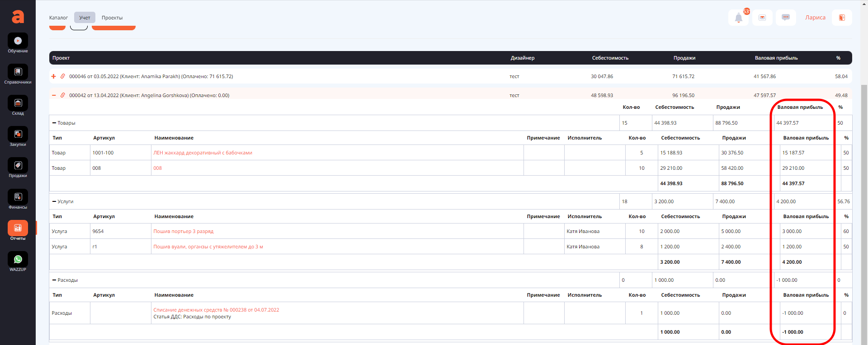Switch to the Каталог tab
The height and width of the screenshot is (345, 868).
click(x=58, y=18)
